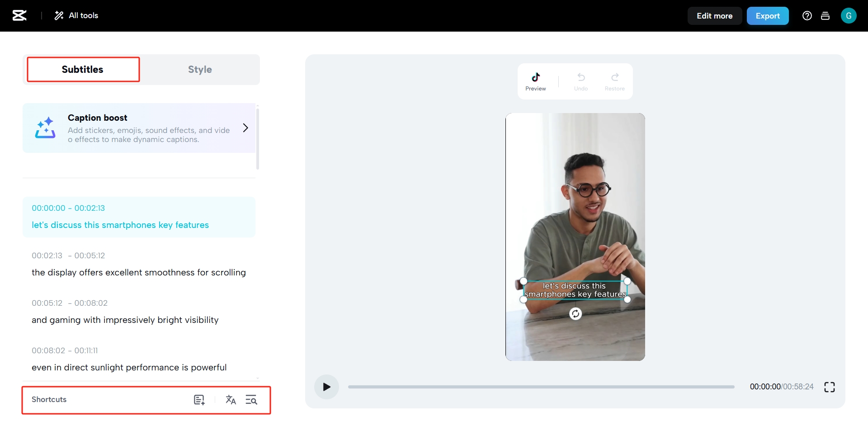Click the add-subtitle sparkle document icon

click(199, 400)
